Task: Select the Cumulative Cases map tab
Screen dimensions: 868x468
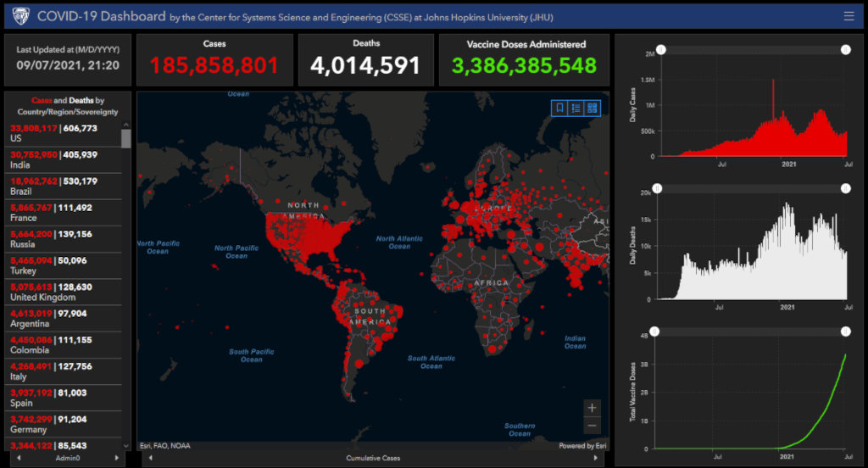Action: point(373,458)
